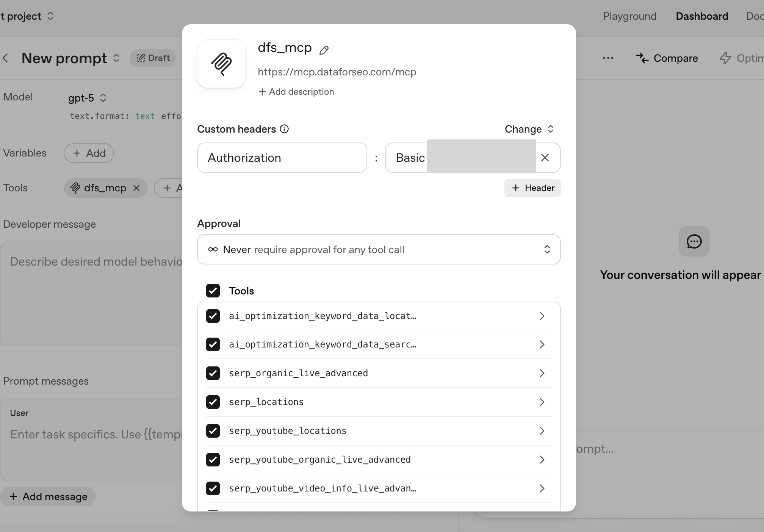Click the Draft status badge
Screen dimensions: 764x532
pyautogui.click(x=153, y=58)
